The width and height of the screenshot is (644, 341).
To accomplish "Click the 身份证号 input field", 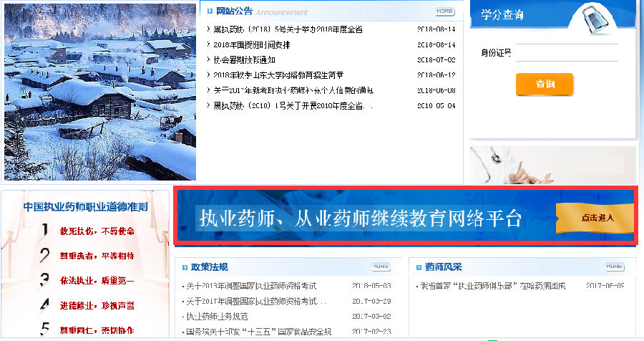I will (x=566, y=53).
